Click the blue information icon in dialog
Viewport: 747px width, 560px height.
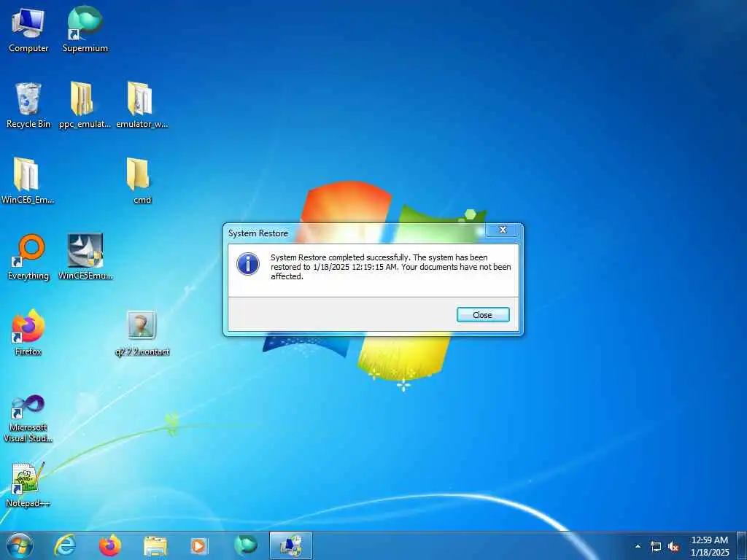click(x=248, y=264)
